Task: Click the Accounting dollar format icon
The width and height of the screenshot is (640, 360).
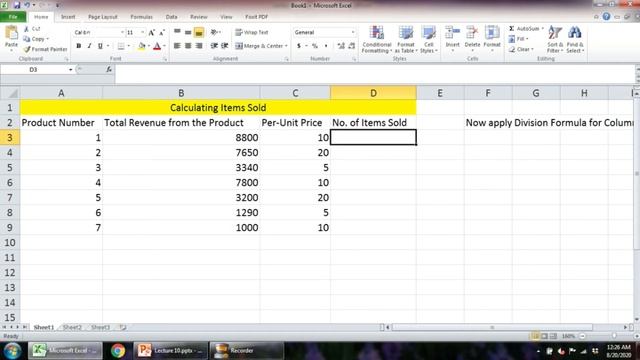Action: 299,46
